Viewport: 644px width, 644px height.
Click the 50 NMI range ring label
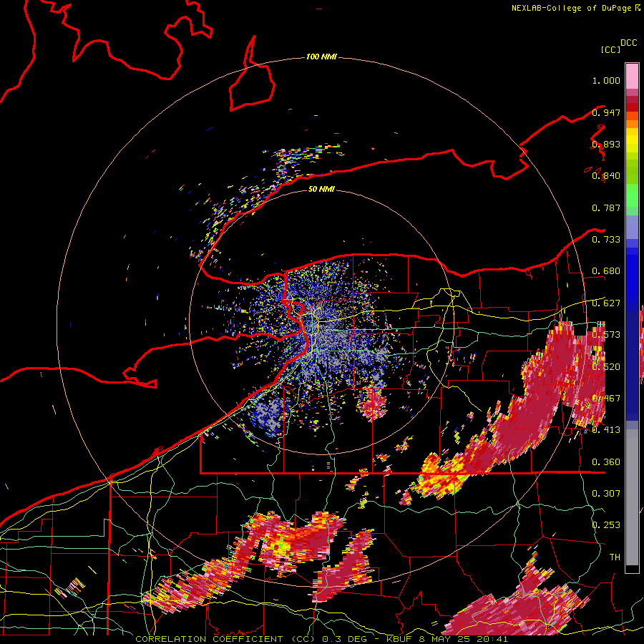[321, 189]
